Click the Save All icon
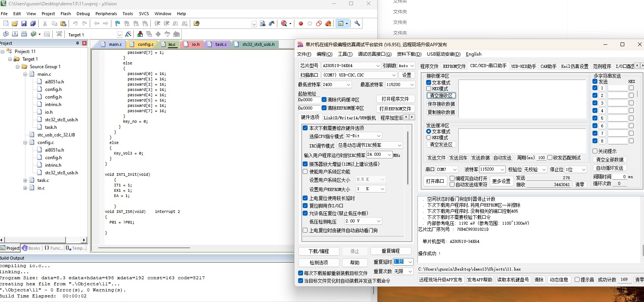The width and height of the screenshot is (644, 302). click(33, 23)
